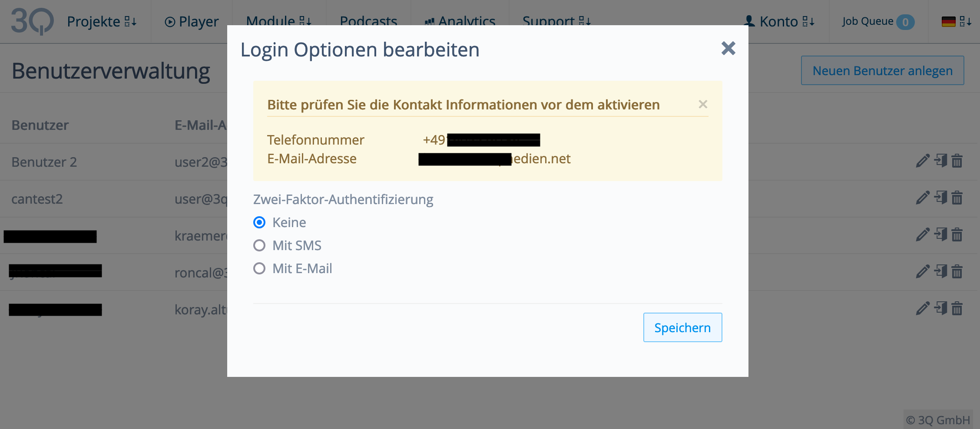Choose the Mit E-Mail radio button
Image resolution: width=980 pixels, height=429 pixels.
point(259,268)
